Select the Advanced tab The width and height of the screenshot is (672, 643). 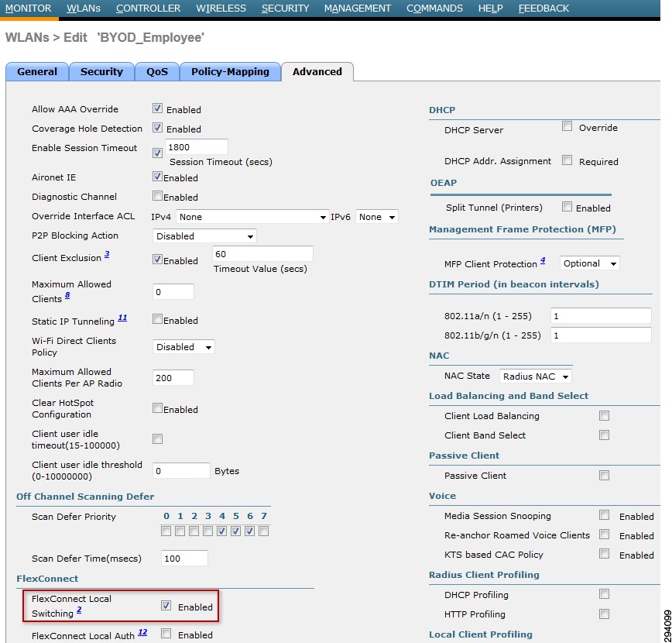coord(317,71)
